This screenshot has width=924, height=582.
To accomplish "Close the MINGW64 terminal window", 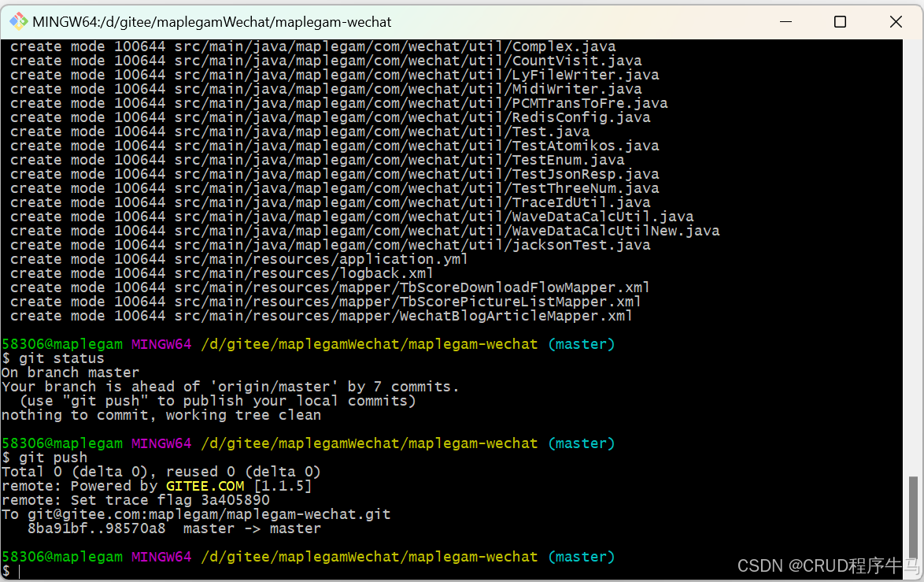I will coord(896,22).
